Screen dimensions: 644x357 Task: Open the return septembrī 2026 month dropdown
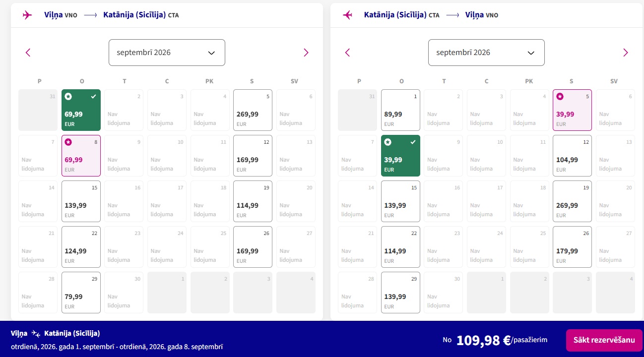click(x=486, y=53)
